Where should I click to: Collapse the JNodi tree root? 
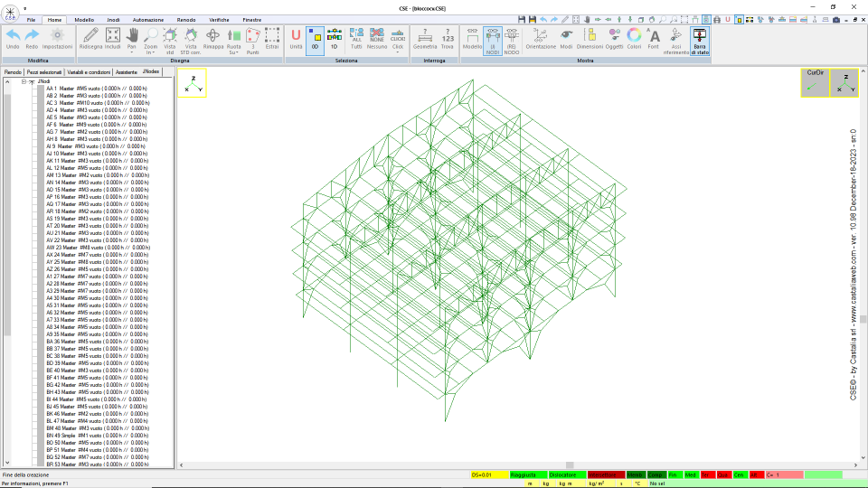(x=24, y=81)
